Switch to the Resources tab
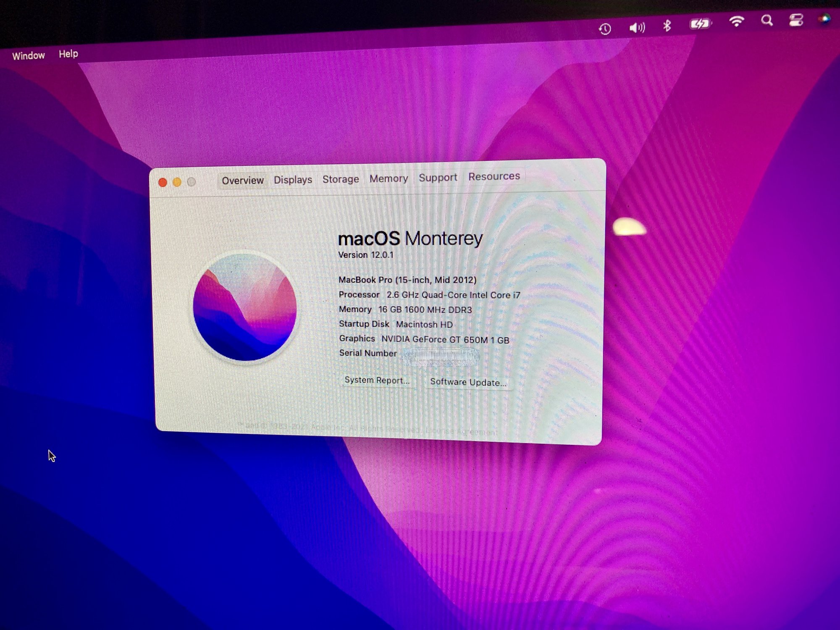 (494, 176)
